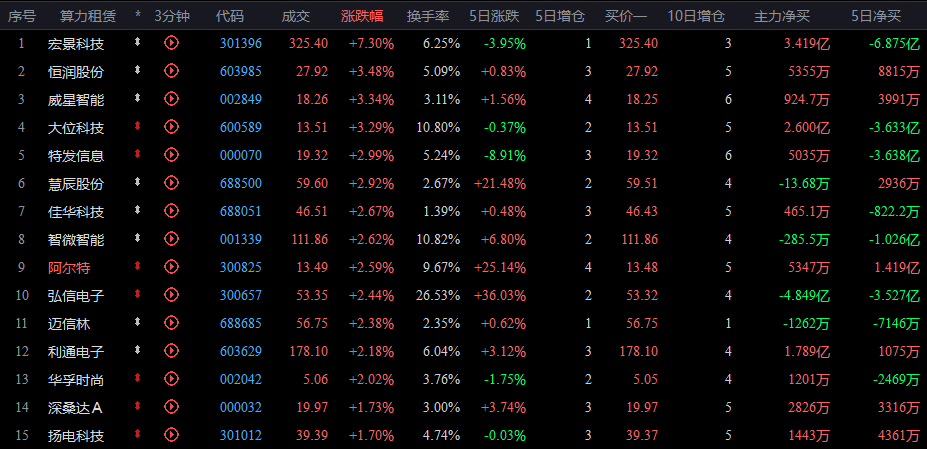Click stock code 688500

click(241, 183)
